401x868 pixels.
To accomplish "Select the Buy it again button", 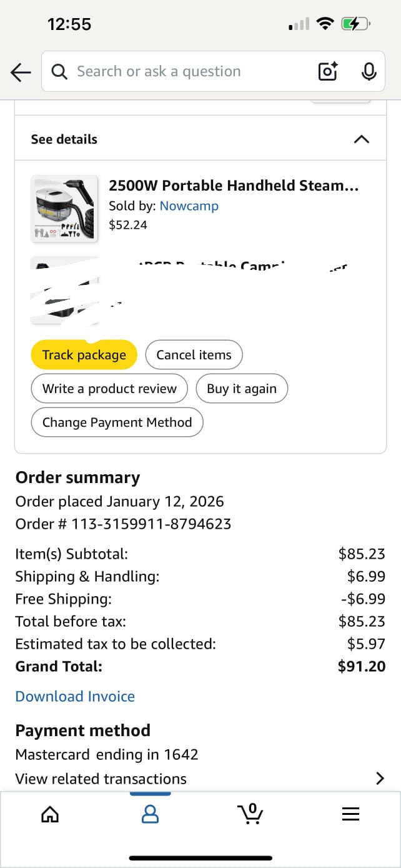I will [241, 389].
